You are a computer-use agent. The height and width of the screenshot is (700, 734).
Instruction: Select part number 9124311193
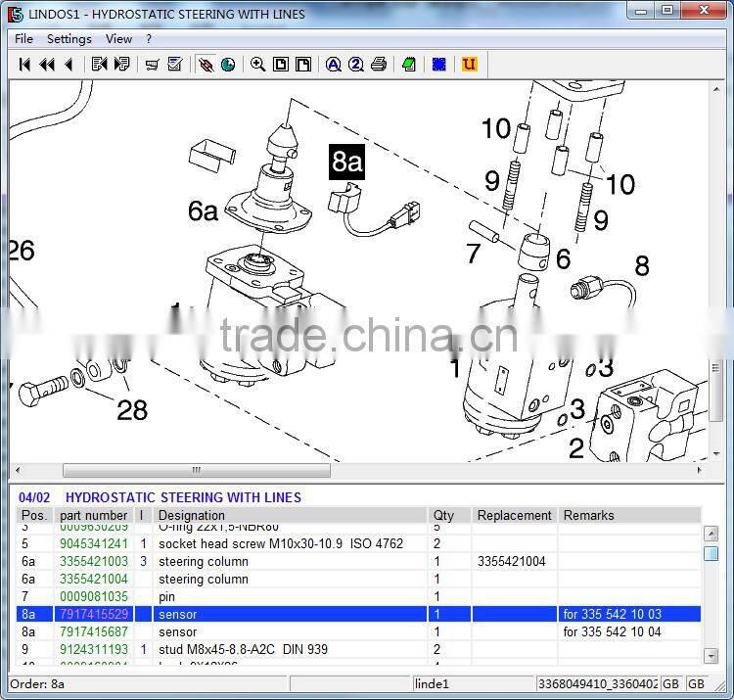(x=94, y=649)
